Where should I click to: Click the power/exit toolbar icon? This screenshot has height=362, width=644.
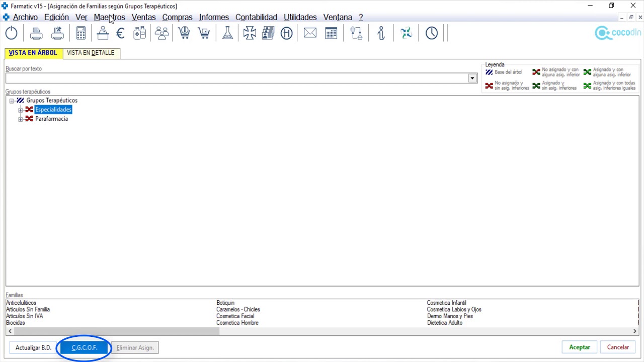click(11, 33)
